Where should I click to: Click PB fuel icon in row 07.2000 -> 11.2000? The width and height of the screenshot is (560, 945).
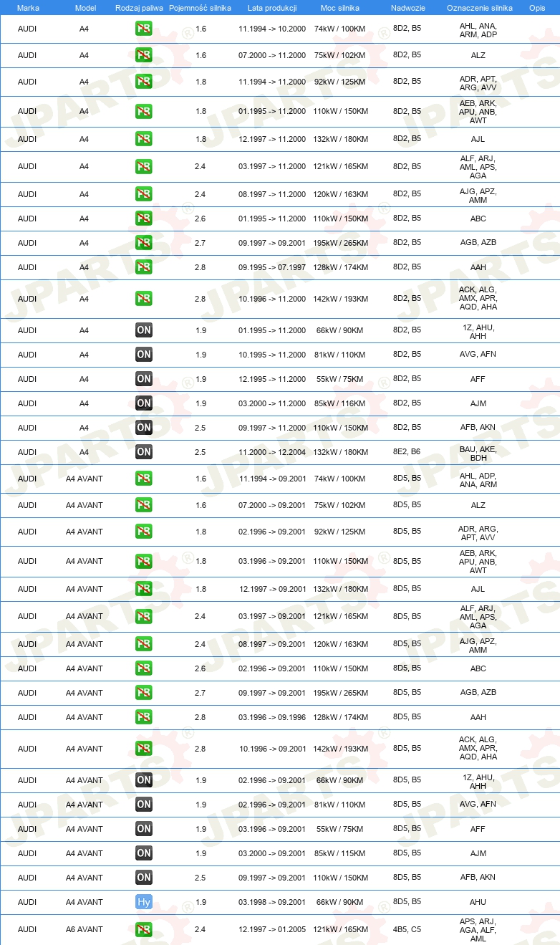[144, 55]
